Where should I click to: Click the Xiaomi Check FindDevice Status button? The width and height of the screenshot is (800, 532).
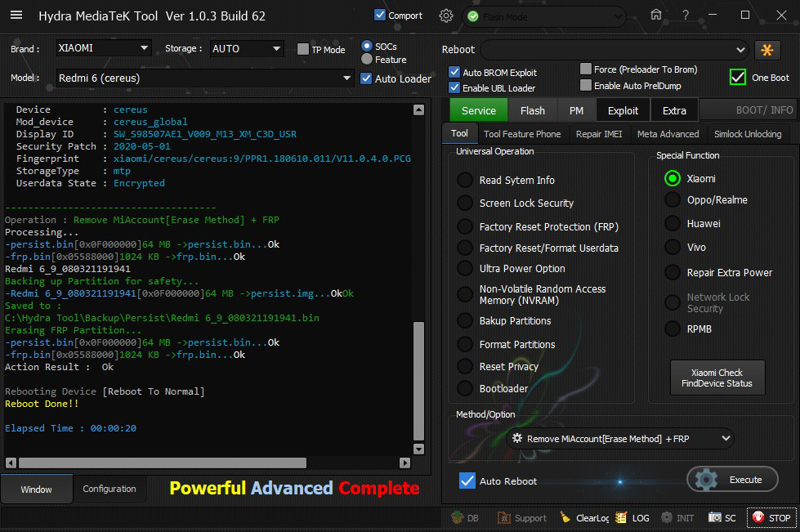(x=717, y=378)
